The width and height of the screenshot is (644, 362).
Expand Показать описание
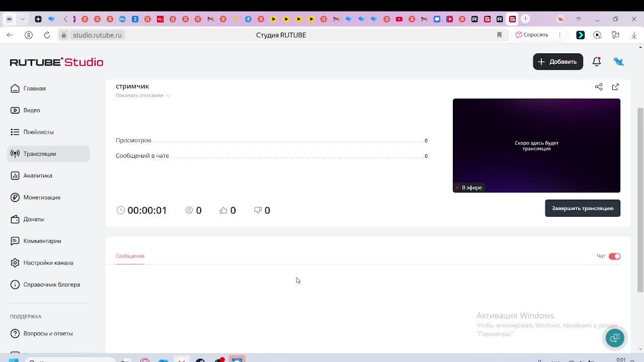(x=143, y=96)
